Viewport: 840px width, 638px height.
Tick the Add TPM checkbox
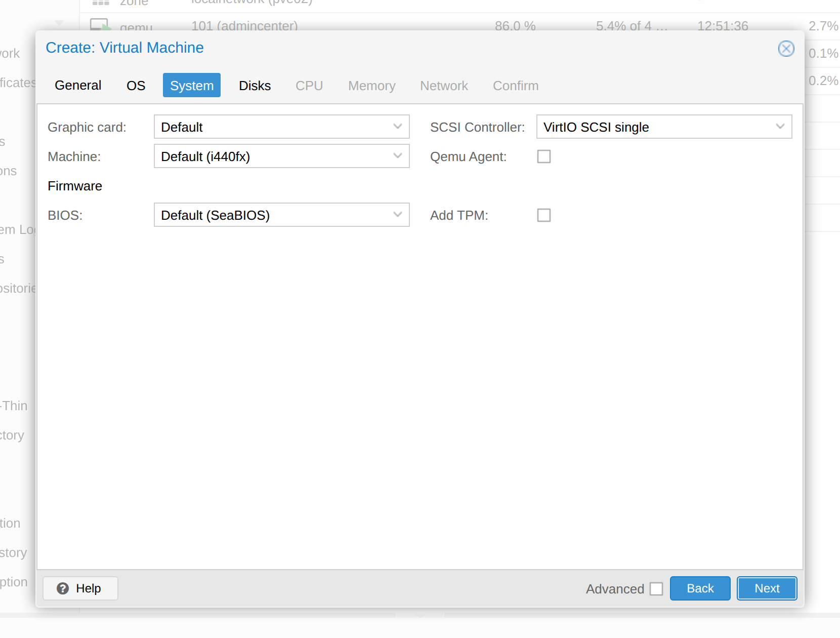[544, 215]
